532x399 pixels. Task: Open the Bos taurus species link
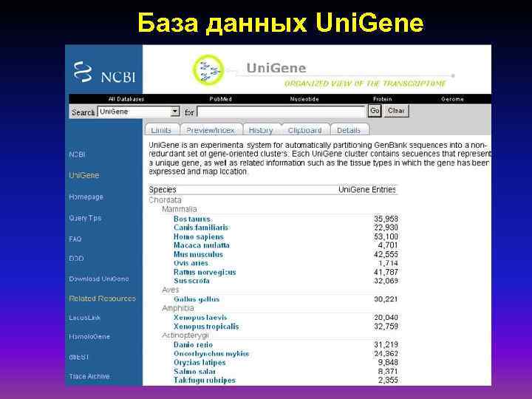coord(191,219)
